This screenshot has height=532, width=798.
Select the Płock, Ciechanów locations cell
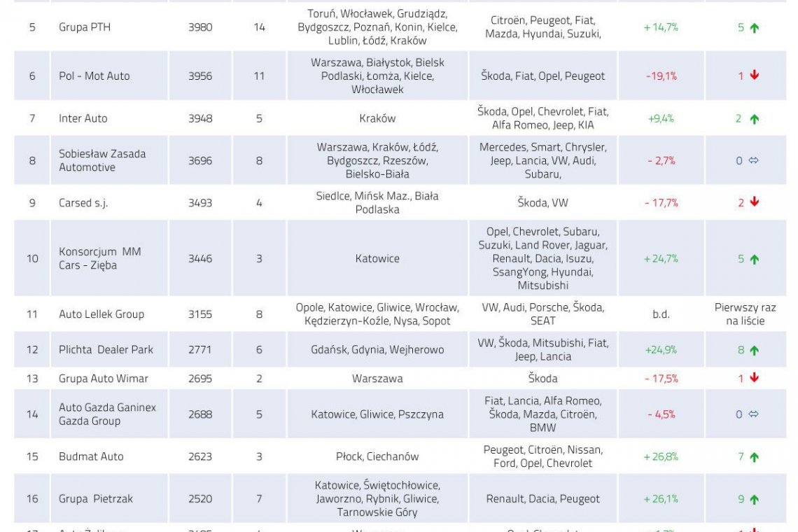point(377,456)
